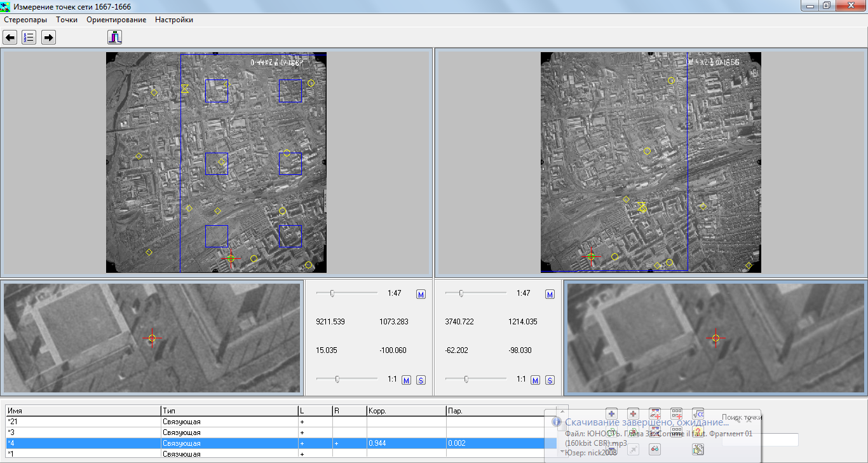Select point row *3
This screenshot has height=463, width=868.
pos(280,432)
